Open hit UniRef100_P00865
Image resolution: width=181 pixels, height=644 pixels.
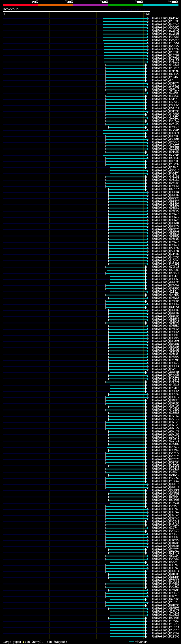[166, 105]
